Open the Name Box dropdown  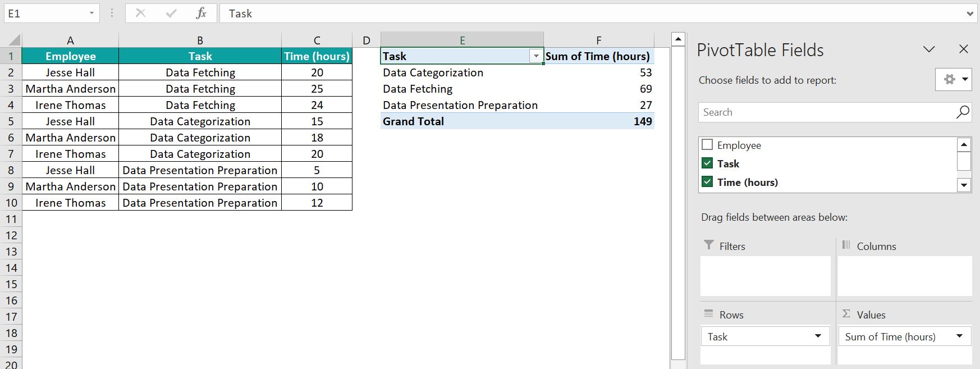(91, 13)
